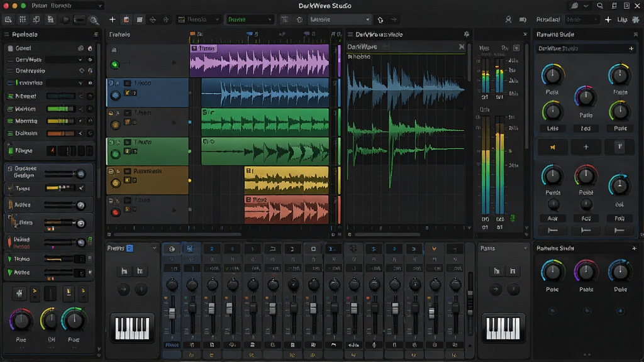Click the piano keyboard icon in left mixer section
Screen dimensions: 644x362
coord(132,328)
